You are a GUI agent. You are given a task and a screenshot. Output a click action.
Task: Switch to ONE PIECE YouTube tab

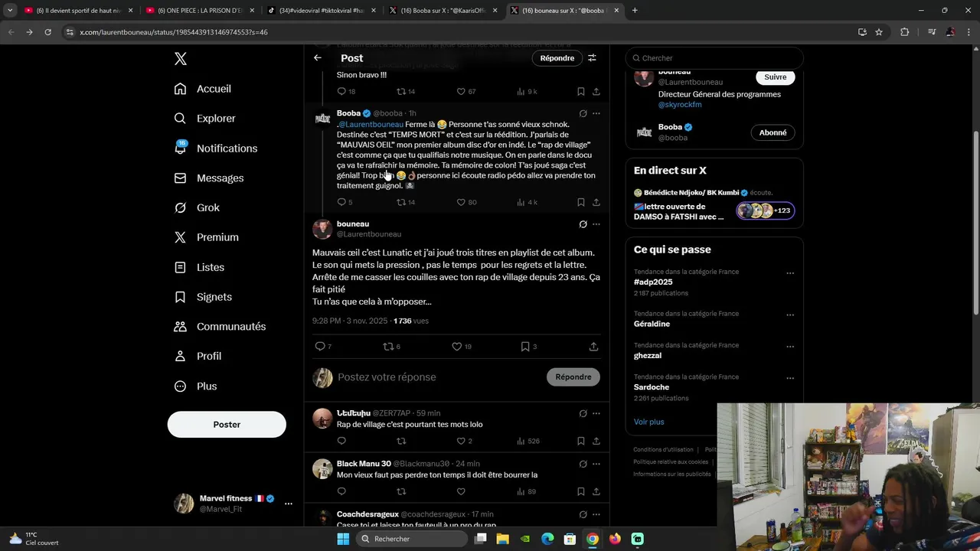click(199, 11)
